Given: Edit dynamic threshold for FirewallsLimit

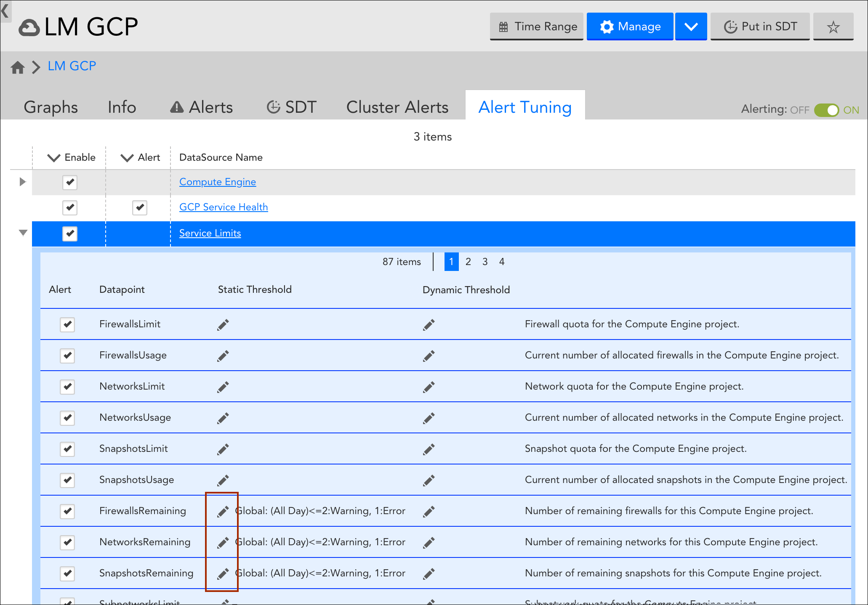Looking at the screenshot, I should pos(429,324).
